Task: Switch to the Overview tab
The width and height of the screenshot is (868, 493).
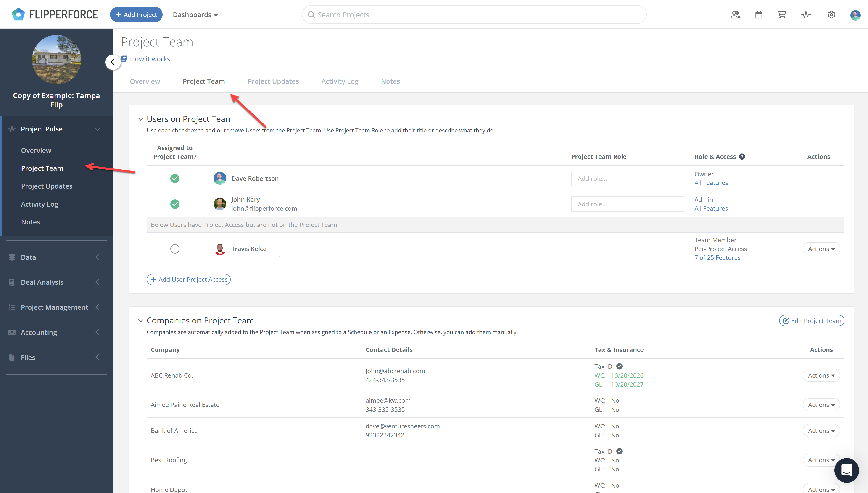Action: 145,81
